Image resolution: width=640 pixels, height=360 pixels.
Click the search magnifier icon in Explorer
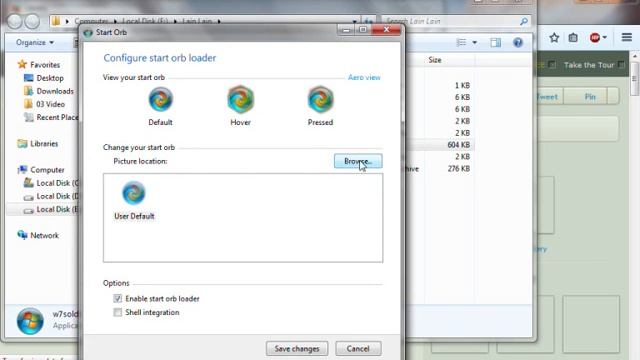524,21
